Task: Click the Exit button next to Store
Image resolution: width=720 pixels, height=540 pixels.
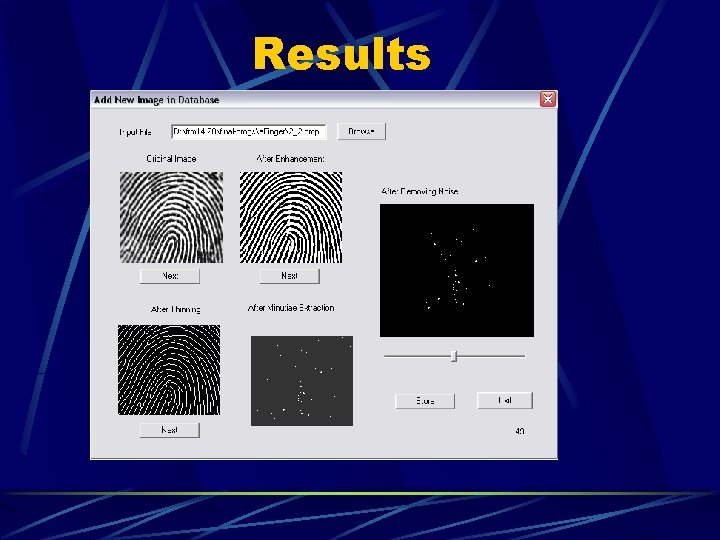Action: (x=505, y=400)
